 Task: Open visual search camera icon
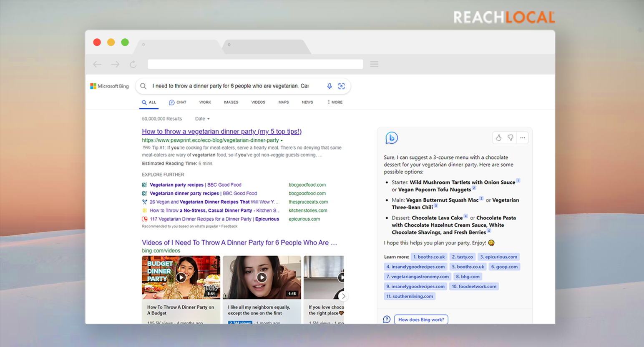[x=342, y=86]
